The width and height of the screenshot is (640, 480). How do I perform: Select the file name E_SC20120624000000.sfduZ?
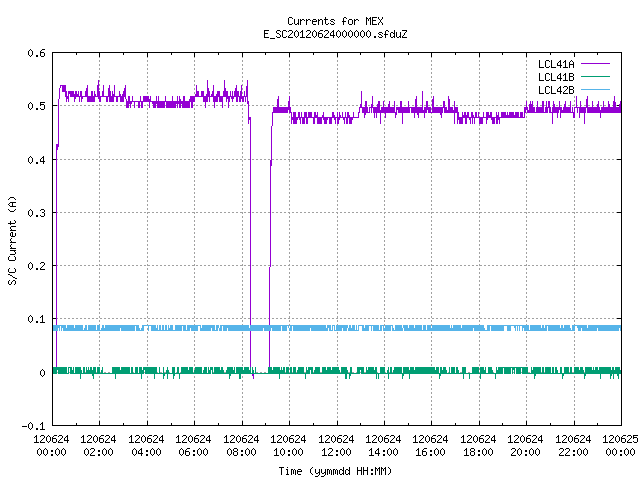[335, 34]
